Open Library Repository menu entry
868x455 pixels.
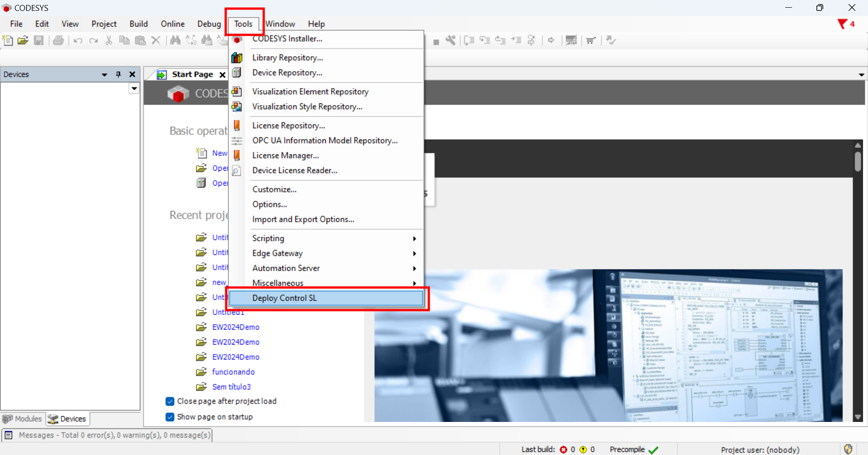[x=326, y=57]
